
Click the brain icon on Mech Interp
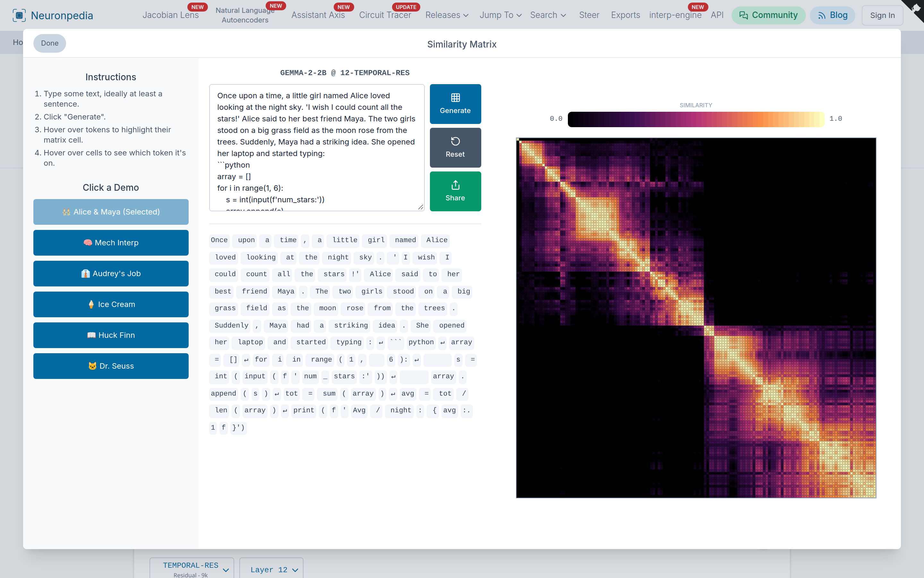click(x=88, y=242)
